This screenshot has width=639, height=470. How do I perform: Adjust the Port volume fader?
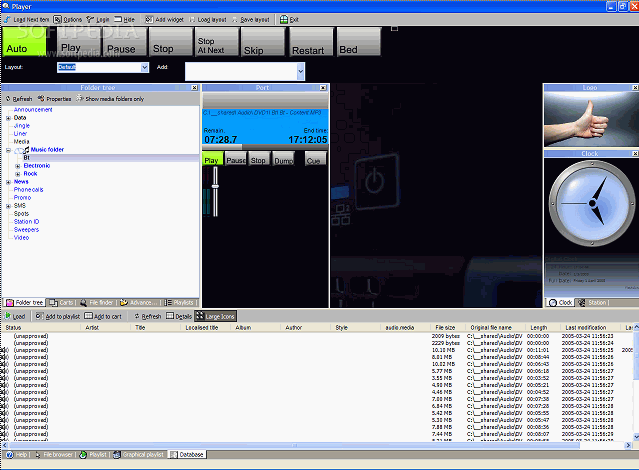pyautogui.click(x=215, y=186)
